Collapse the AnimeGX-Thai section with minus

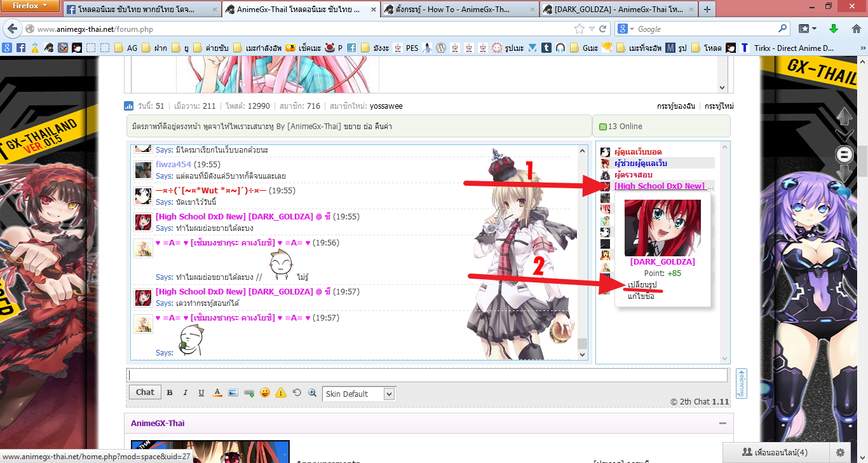722,424
